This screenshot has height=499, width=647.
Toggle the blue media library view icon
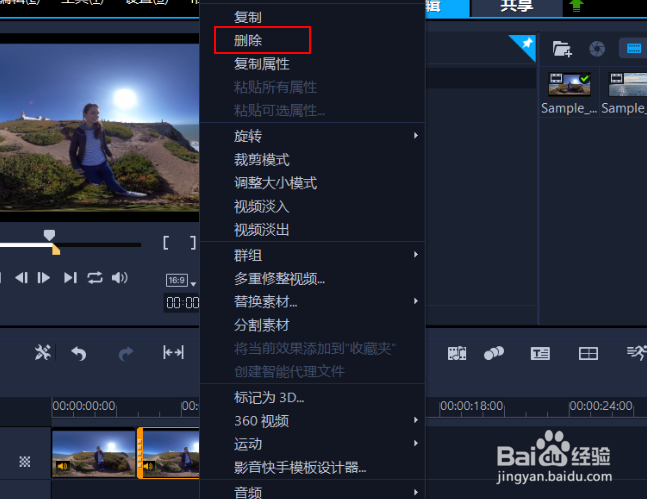[x=633, y=48]
